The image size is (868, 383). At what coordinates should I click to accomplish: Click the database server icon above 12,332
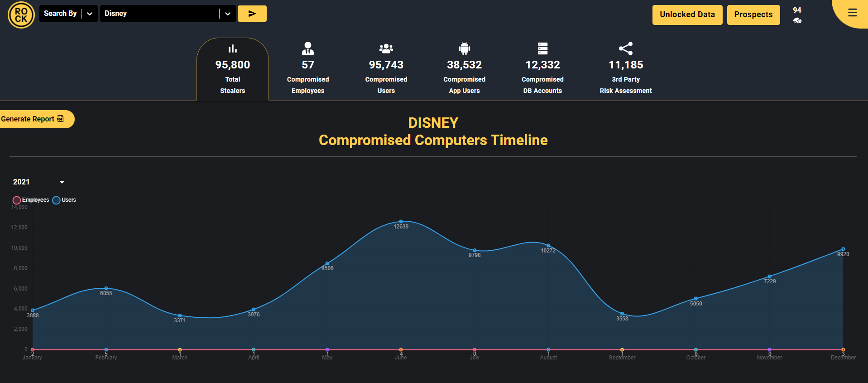pos(543,48)
